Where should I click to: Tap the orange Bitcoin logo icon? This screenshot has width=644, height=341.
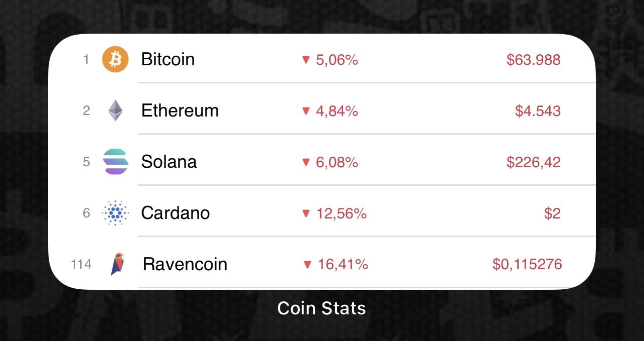point(115,60)
